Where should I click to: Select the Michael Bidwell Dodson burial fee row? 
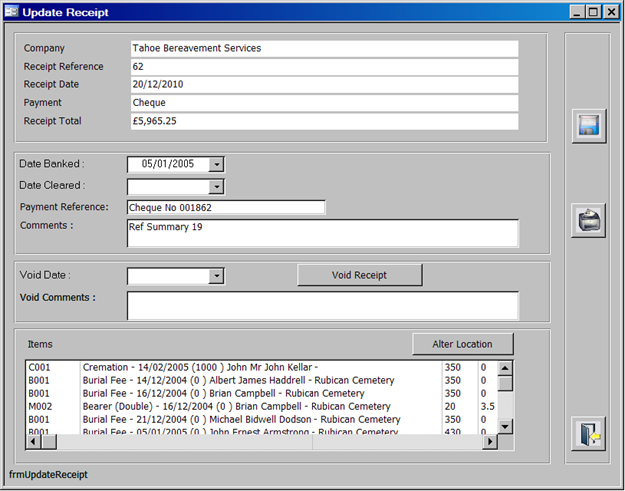coord(261,420)
